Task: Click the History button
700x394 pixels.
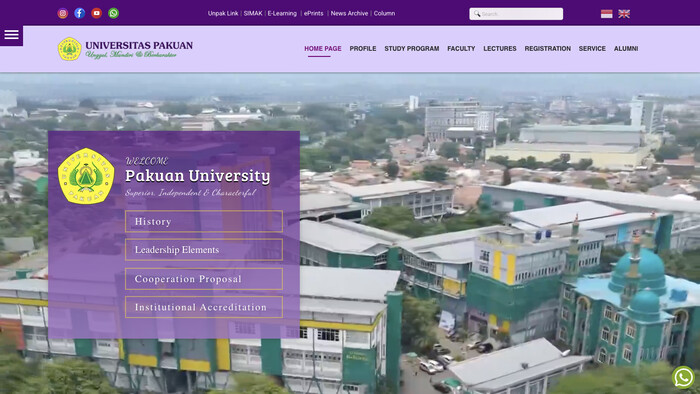Action: [x=204, y=221]
